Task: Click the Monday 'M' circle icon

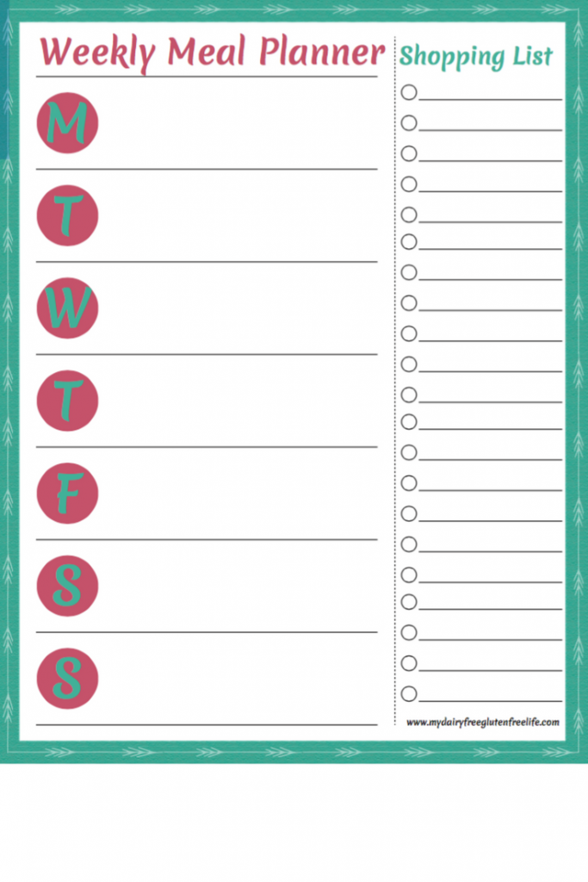Action: click(67, 122)
